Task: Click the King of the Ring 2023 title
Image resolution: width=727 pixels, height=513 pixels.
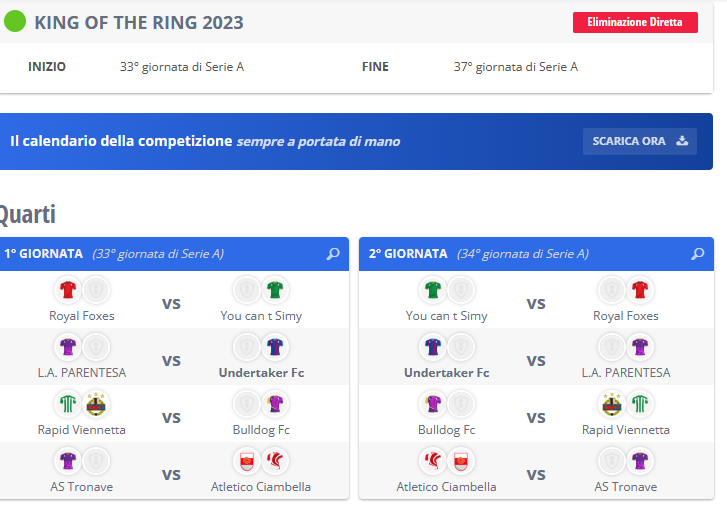Action: (x=139, y=22)
